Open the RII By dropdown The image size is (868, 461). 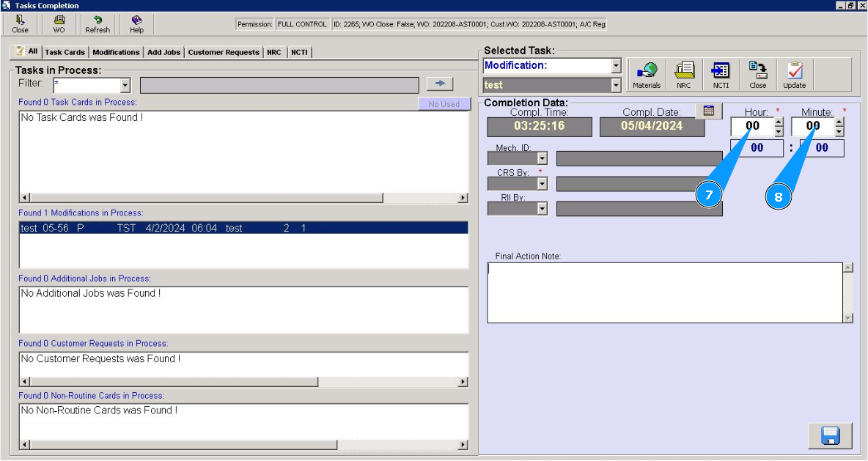click(542, 208)
